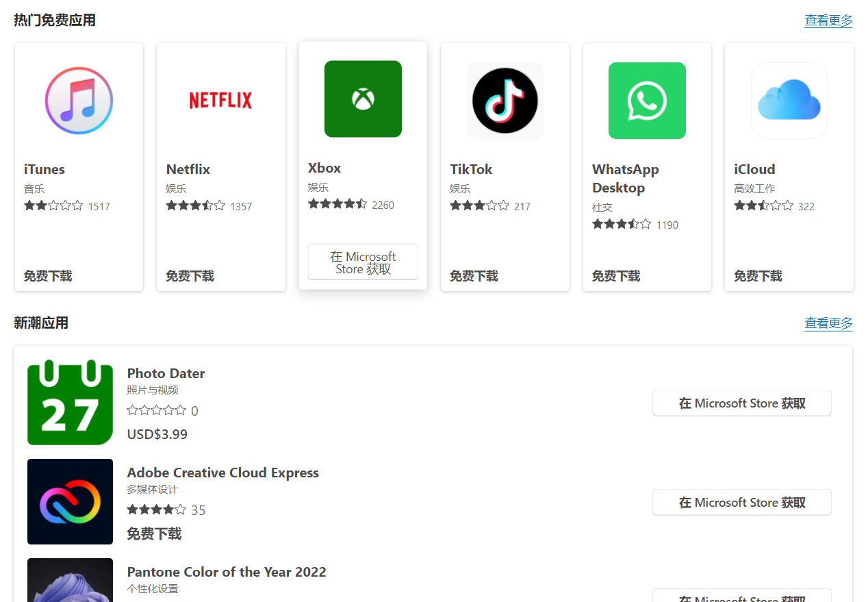Click the Photo Dater title text

pos(166,373)
